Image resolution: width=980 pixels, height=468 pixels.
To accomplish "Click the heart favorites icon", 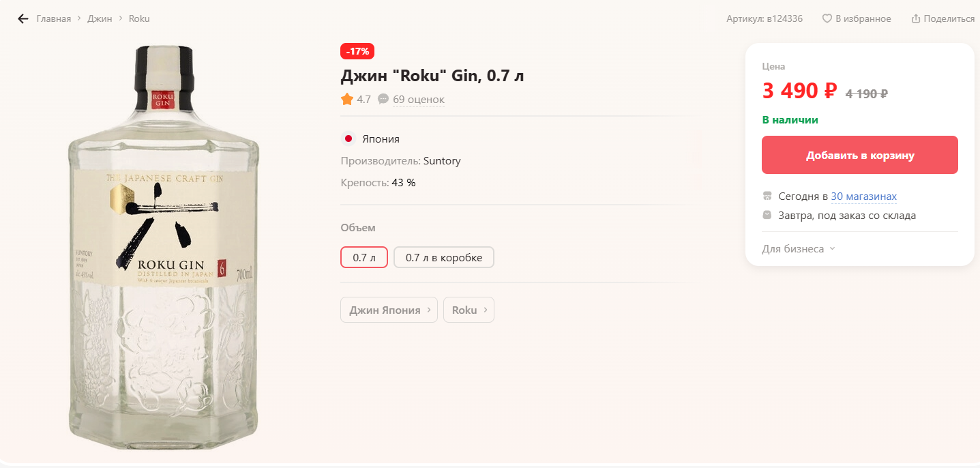I will click(x=827, y=18).
